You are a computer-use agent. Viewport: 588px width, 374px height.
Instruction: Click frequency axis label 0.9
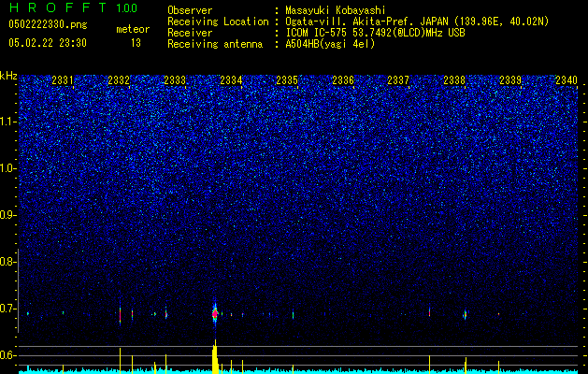tap(8, 215)
